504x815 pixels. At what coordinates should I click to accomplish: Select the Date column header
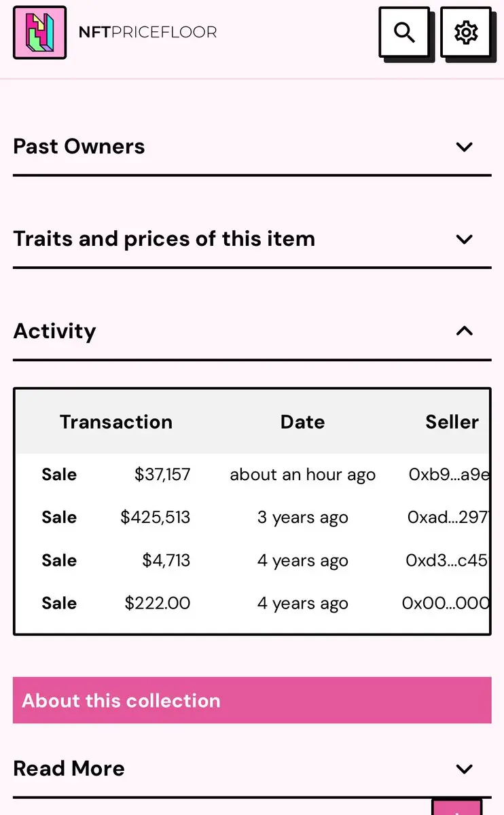302,422
